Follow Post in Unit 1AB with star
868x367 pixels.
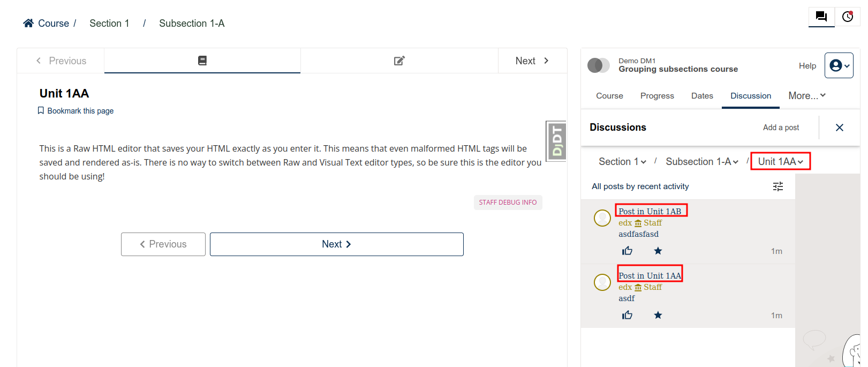point(658,251)
